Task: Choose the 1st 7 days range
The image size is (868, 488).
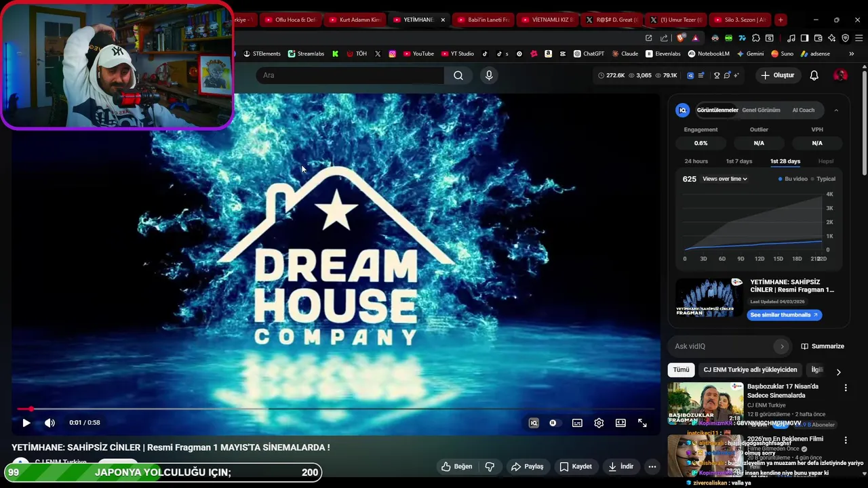Action: click(739, 161)
